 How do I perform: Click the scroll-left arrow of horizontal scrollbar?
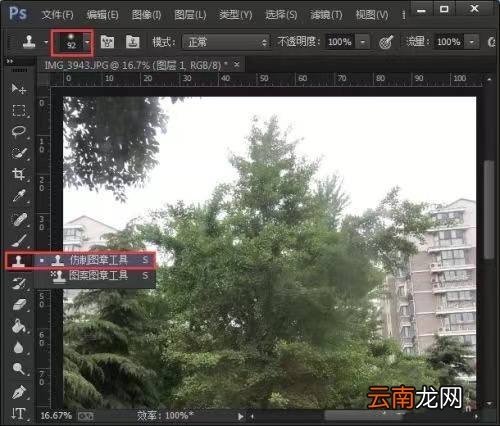pos(252,416)
